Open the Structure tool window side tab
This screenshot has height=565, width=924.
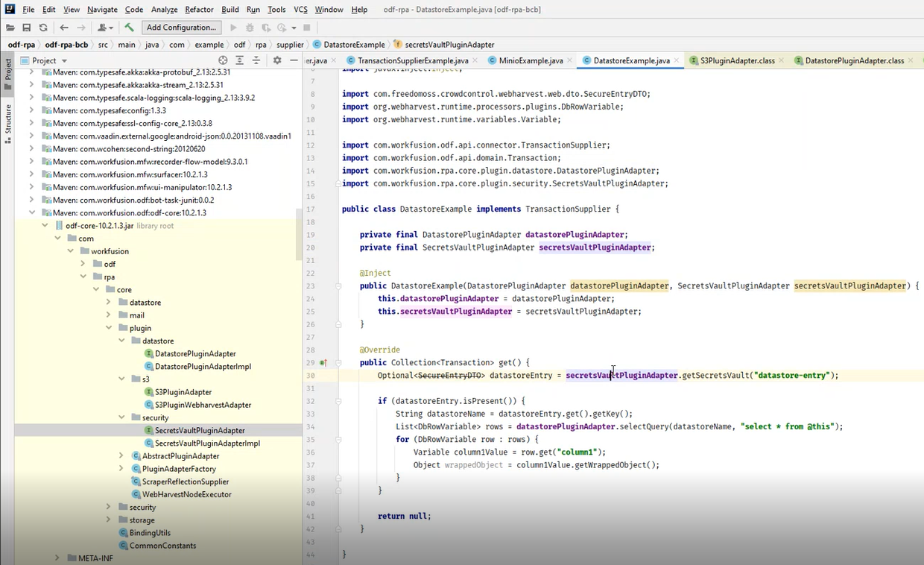coord(7,123)
